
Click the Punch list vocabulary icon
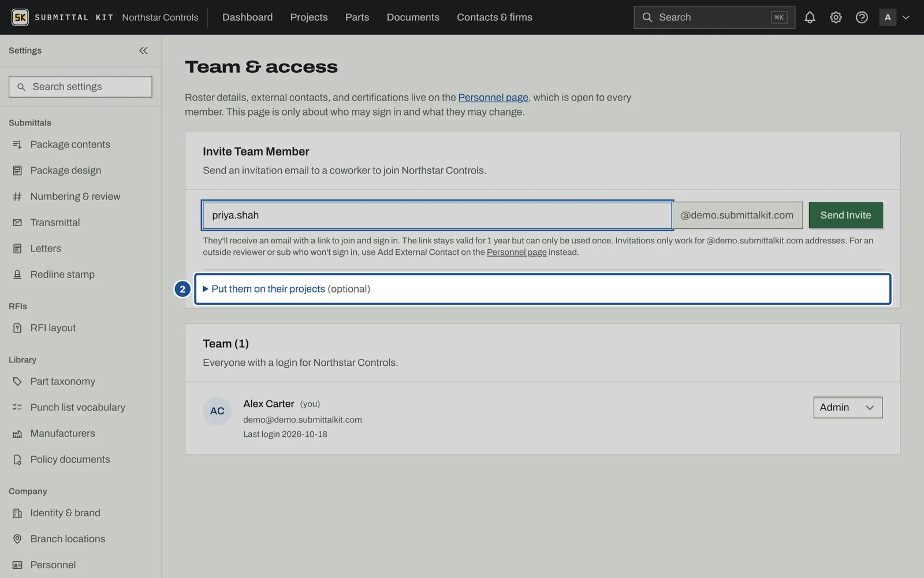17,407
